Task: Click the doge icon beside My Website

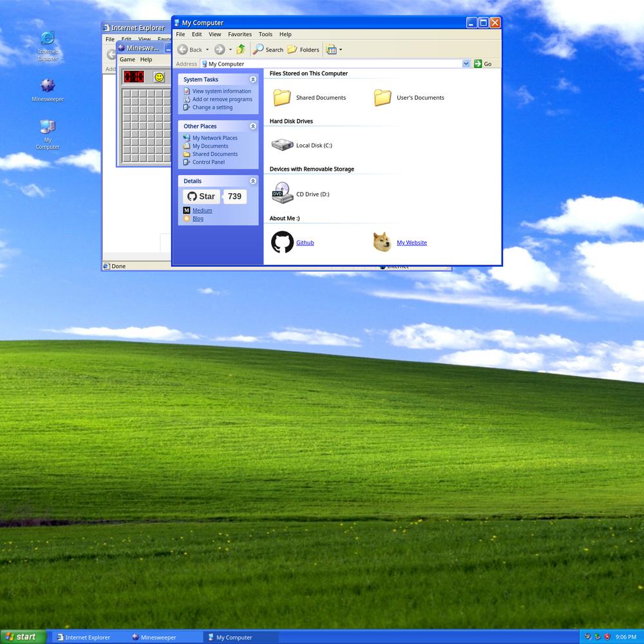Action: (382, 242)
